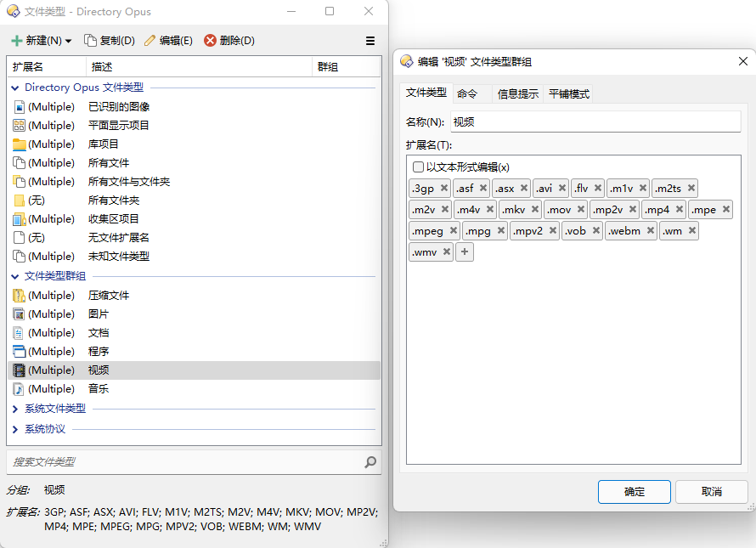Remove the .mkv extension tag
This screenshot has width=756, height=548.
coord(535,209)
